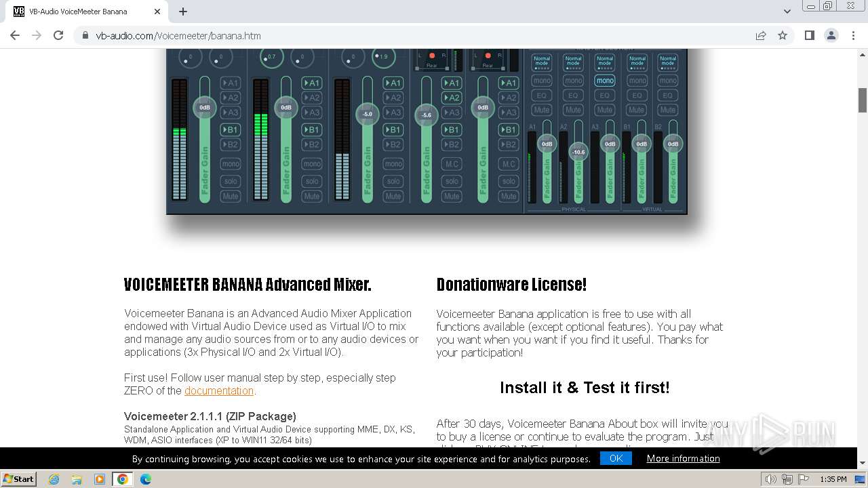Share this page icon in address bar
Image resolution: width=868 pixels, height=488 pixels.
(x=761, y=36)
